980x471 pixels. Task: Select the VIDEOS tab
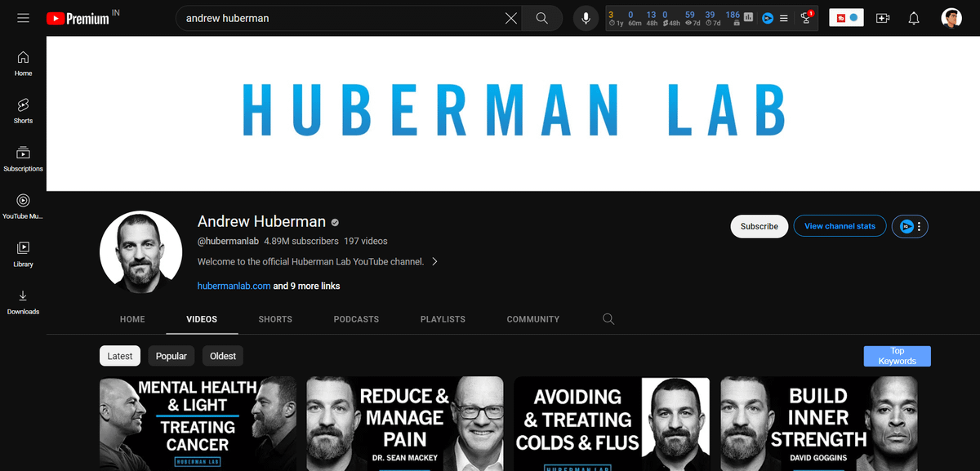[202, 319]
